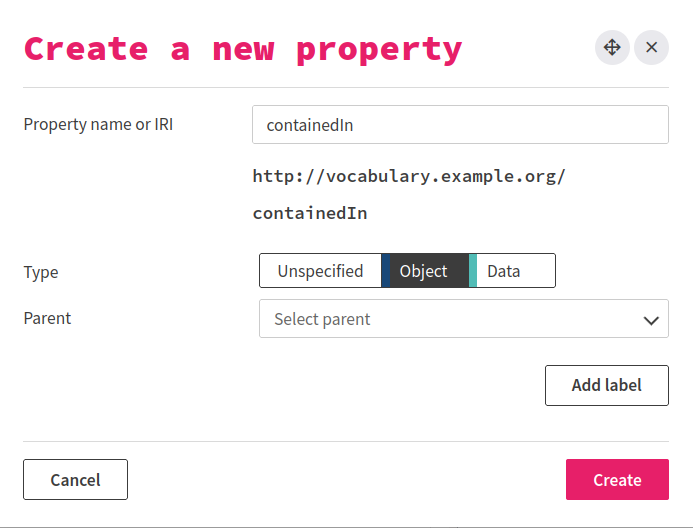The width and height of the screenshot is (693, 528).
Task: Click the teal strip on Data option
Action: coord(473,271)
